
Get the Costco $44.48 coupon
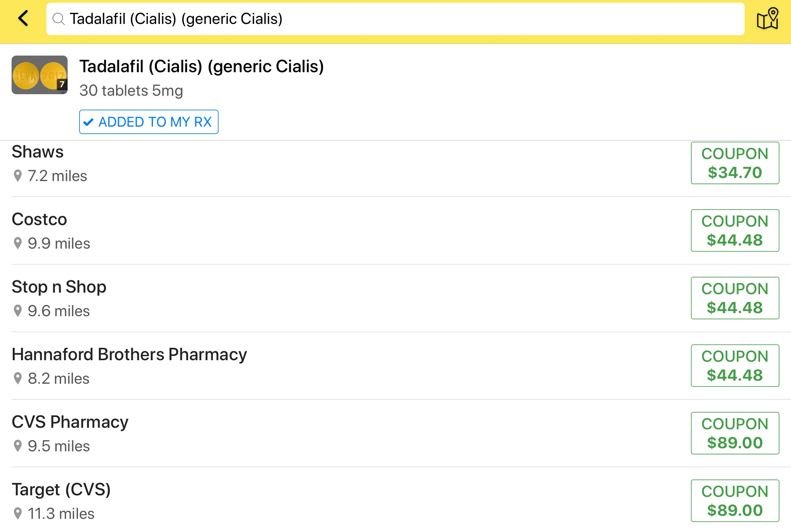tap(735, 230)
